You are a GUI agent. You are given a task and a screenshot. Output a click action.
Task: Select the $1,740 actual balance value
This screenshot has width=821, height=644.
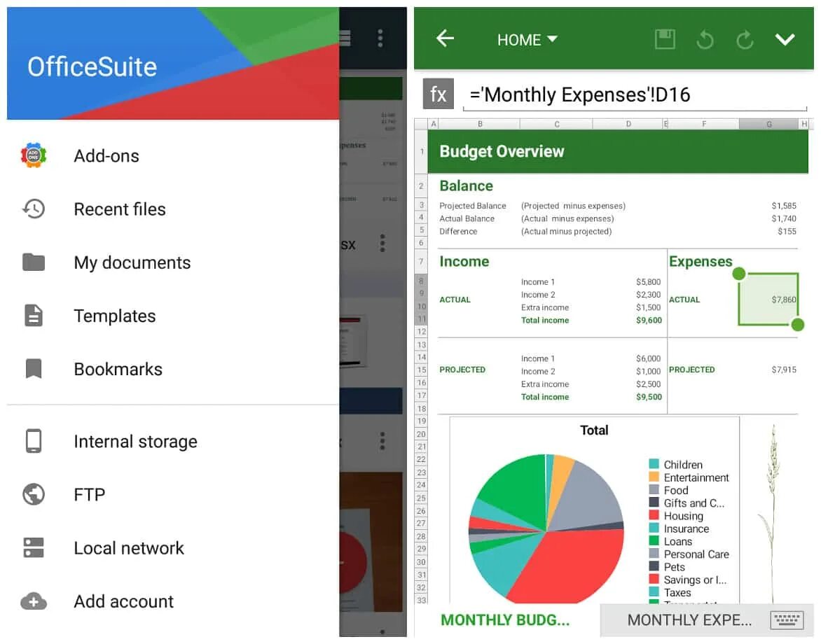coord(783,218)
